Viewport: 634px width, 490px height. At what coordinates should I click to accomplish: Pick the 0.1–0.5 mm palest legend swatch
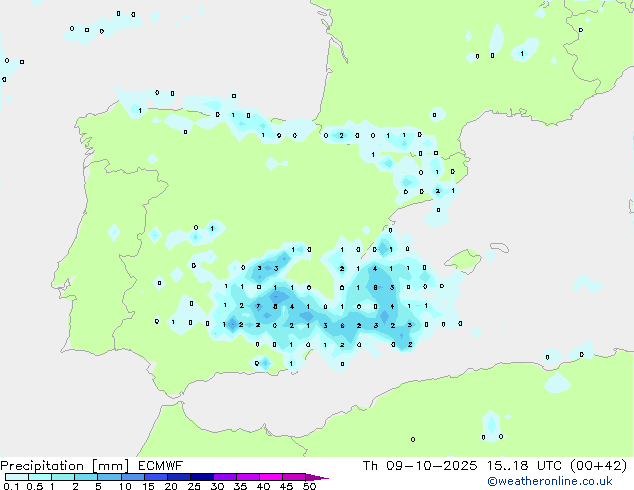tap(17, 477)
